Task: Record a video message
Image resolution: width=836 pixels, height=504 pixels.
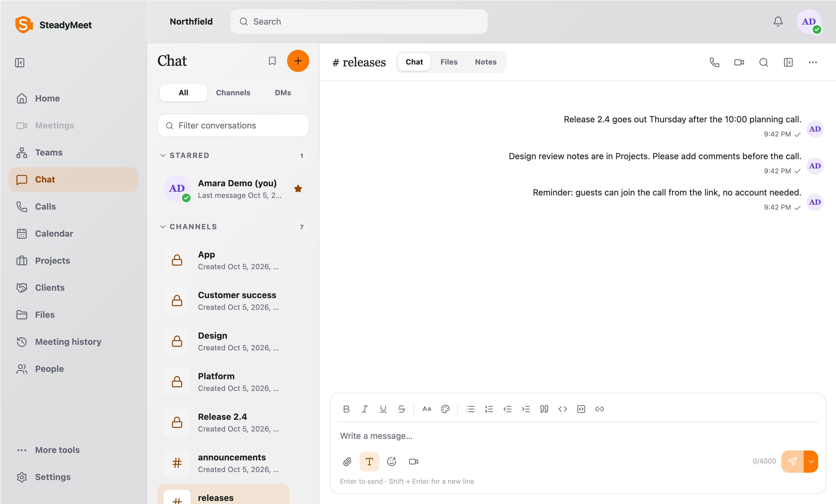Action: [x=414, y=462]
